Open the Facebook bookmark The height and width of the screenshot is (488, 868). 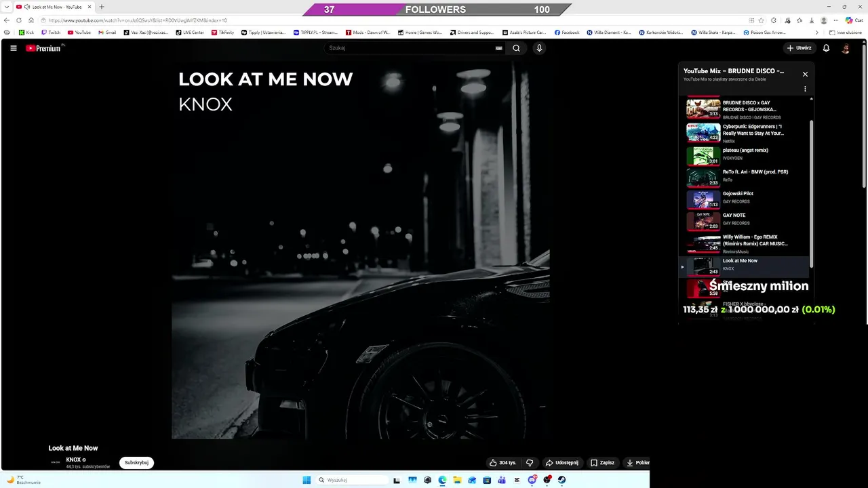point(567,32)
